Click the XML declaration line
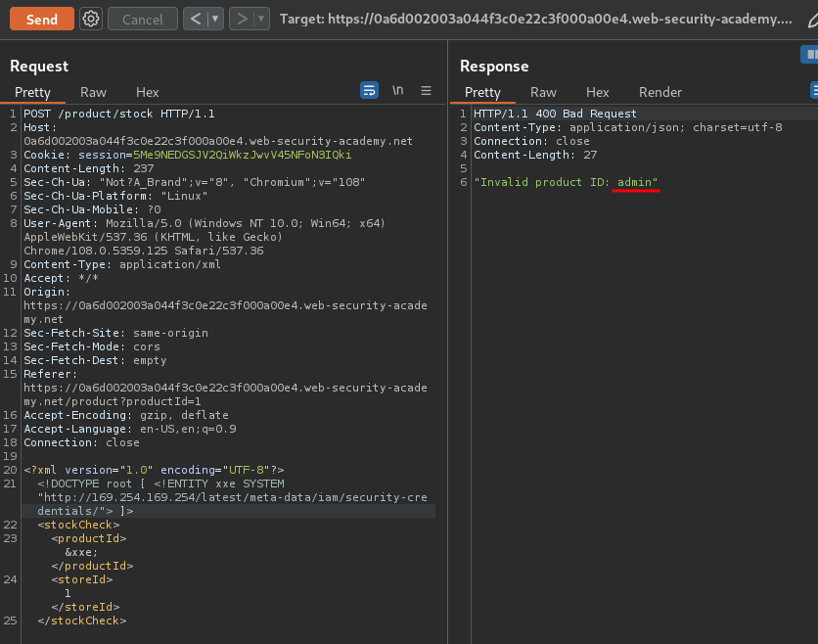 click(154, 470)
